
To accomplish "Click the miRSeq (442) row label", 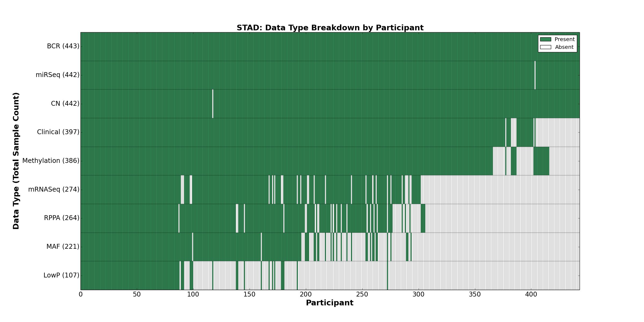I will click(57, 75).
